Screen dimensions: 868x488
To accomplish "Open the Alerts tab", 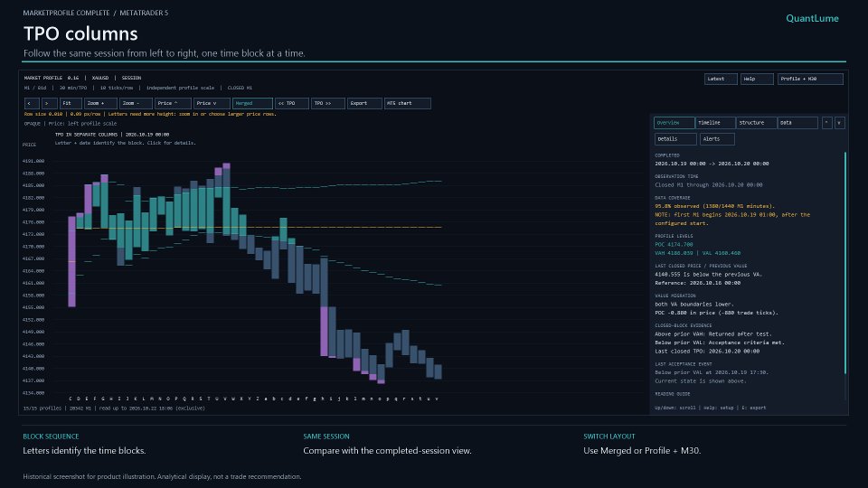I will click(717, 139).
